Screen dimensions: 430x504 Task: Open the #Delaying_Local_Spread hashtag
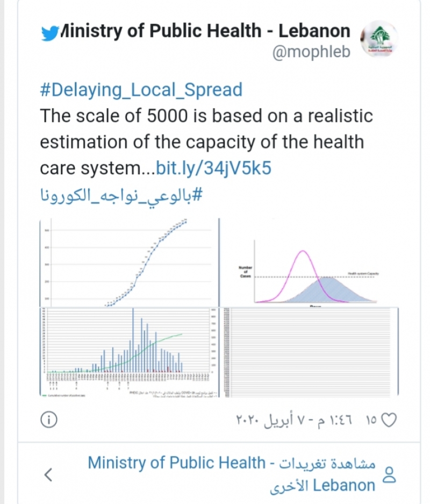tap(141, 89)
